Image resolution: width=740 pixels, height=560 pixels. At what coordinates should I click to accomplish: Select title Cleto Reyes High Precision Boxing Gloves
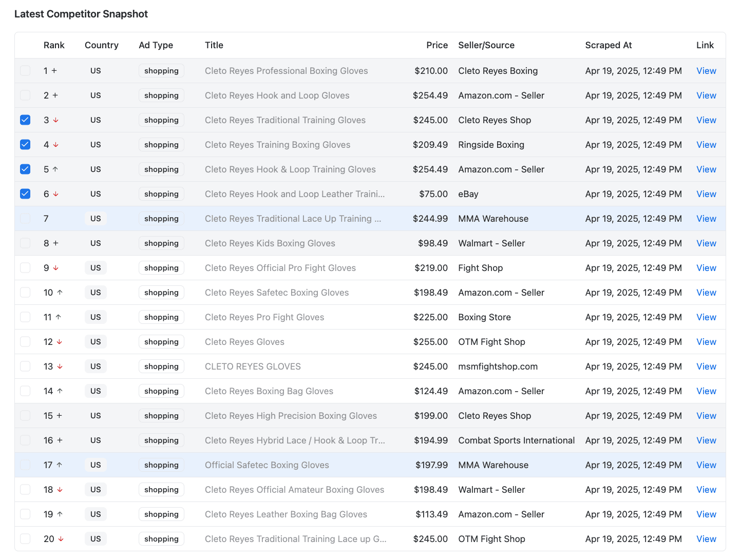click(x=291, y=416)
